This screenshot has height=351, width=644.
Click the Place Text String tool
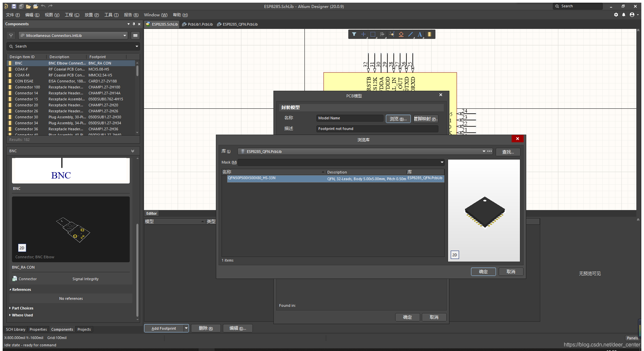[x=420, y=34]
